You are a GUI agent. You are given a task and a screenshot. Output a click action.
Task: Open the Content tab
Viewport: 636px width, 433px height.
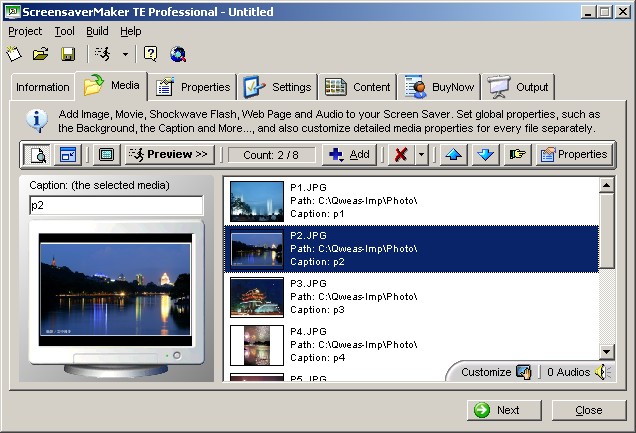pyautogui.click(x=357, y=87)
